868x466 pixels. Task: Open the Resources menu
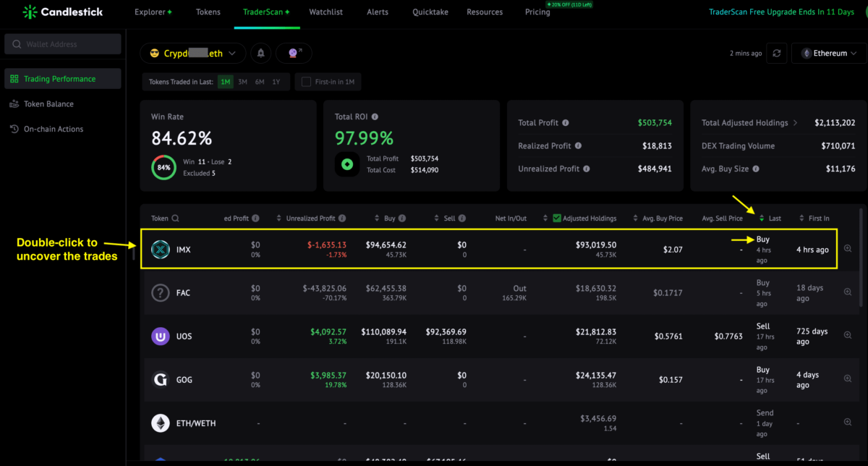click(485, 12)
